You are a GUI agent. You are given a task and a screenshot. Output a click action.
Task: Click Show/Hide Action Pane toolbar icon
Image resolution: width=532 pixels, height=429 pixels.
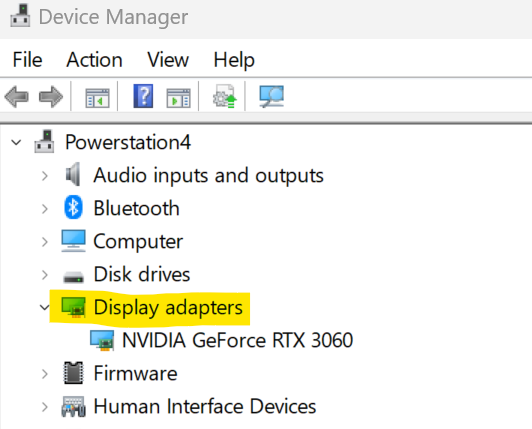178,98
